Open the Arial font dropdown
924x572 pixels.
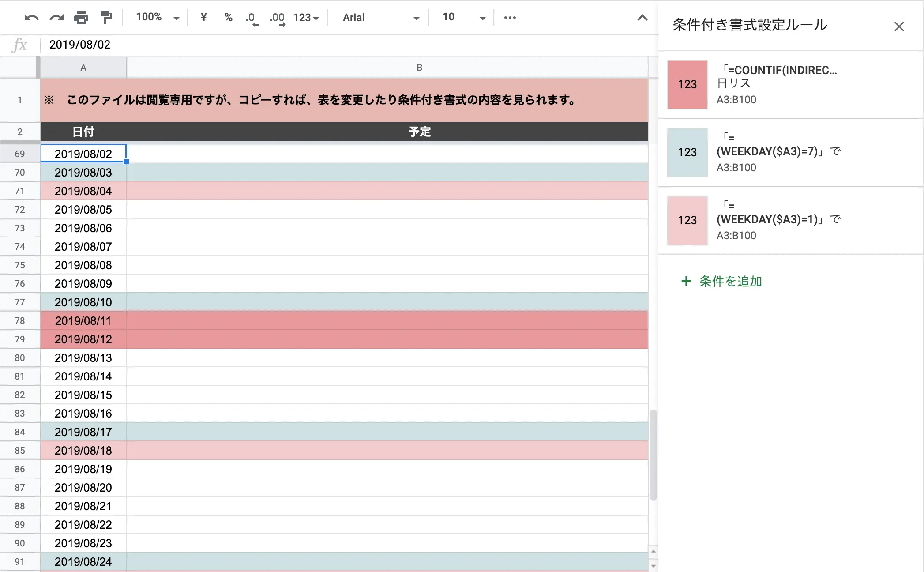380,18
